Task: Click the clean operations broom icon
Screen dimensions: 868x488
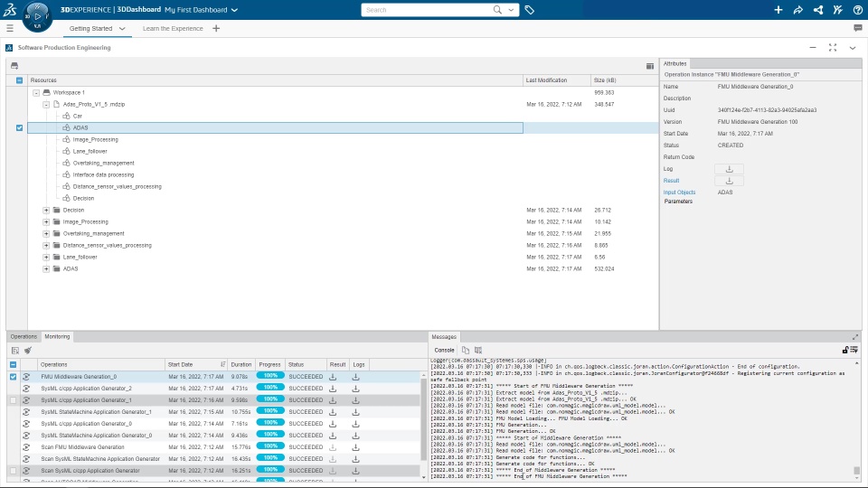Action: click(x=28, y=351)
